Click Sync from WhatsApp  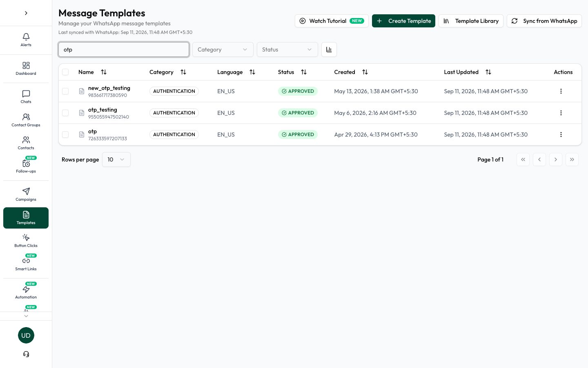click(544, 21)
